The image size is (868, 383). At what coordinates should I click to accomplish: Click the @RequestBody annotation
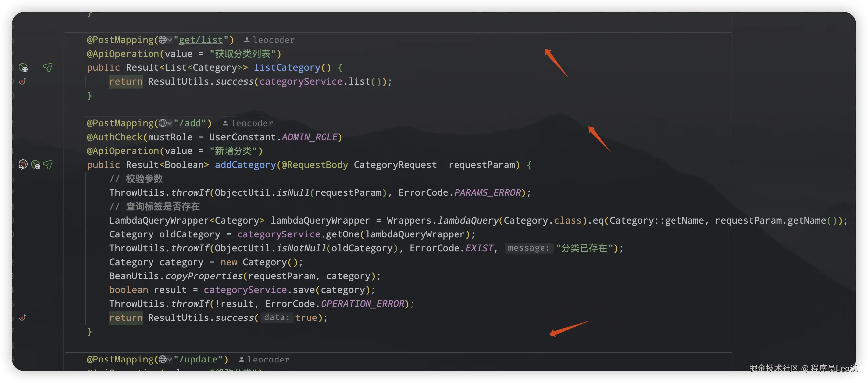coord(314,165)
